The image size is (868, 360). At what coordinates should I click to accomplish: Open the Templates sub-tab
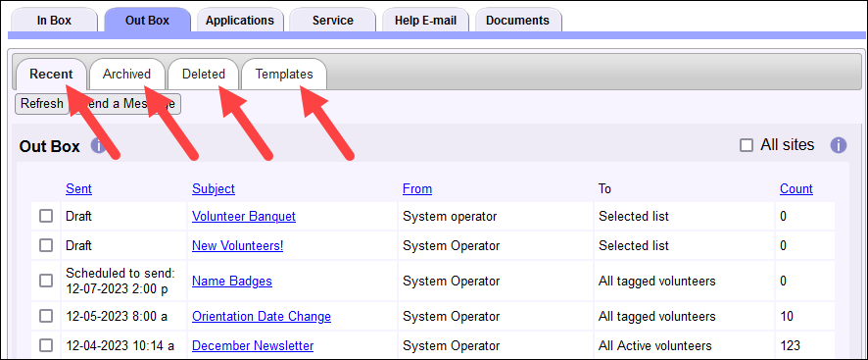click(x=284, y=74)
